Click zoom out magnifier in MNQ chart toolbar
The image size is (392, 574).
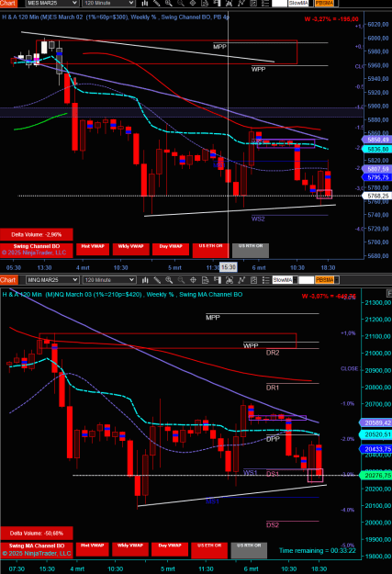pyautogui.click(x=181, y=280)
